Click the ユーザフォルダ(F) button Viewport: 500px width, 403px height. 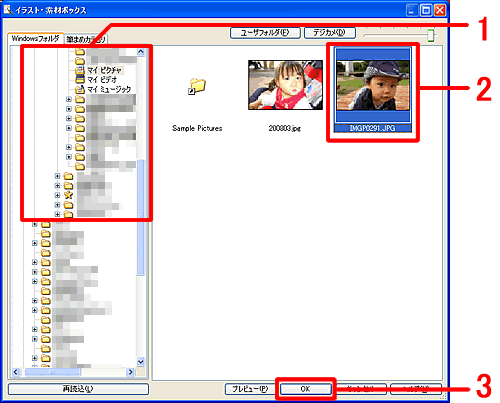pyautogui.click(x=265, y=33)
